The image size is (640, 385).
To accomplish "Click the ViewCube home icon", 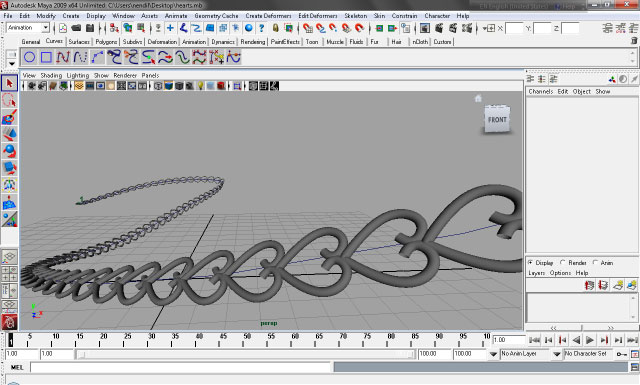I will point(478,98).
